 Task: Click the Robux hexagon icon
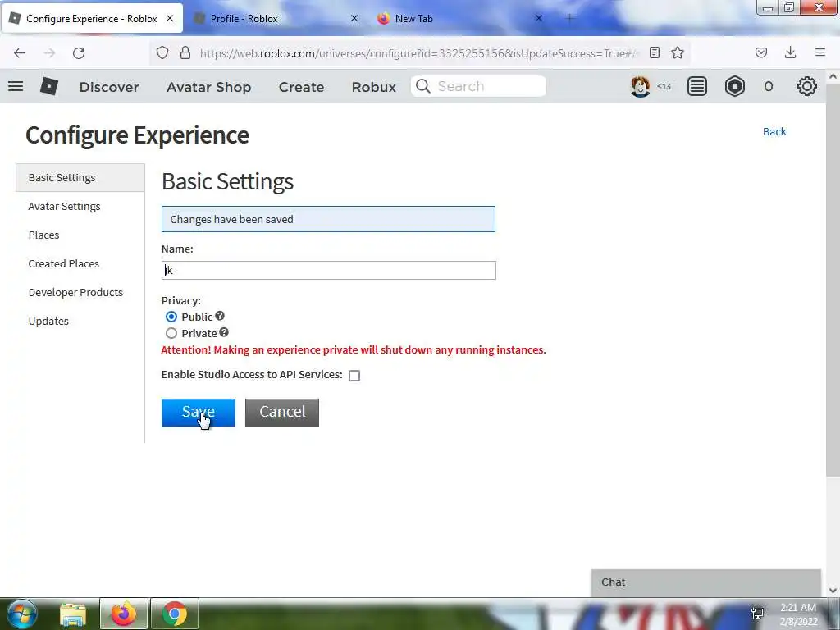pyautogui.click(x=735, y=86)
